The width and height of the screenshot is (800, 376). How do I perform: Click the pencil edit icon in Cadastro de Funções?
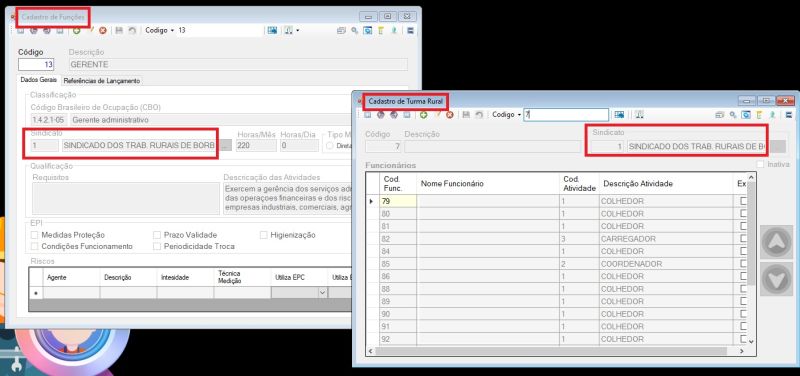click(x=91, y=31)
